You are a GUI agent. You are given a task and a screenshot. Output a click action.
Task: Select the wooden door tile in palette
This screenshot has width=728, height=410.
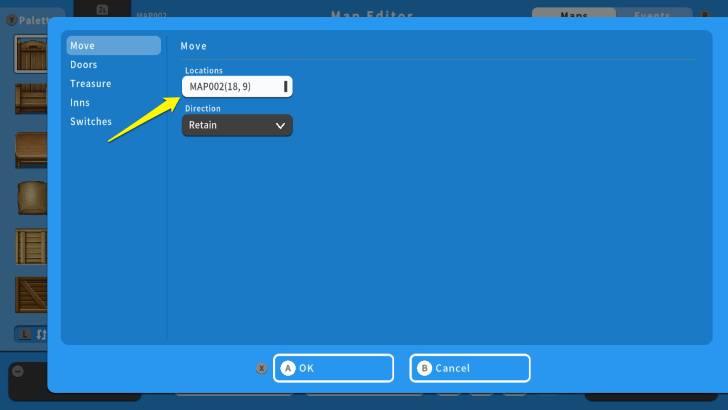31,54
